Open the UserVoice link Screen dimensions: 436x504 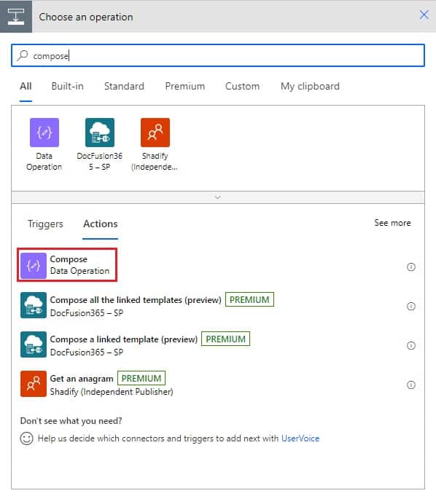click(300, 438)
